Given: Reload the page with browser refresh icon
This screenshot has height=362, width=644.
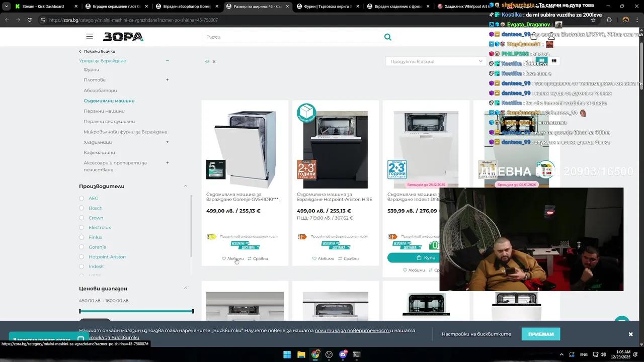Looking at the screenshot, I should (x=29, y=20).
